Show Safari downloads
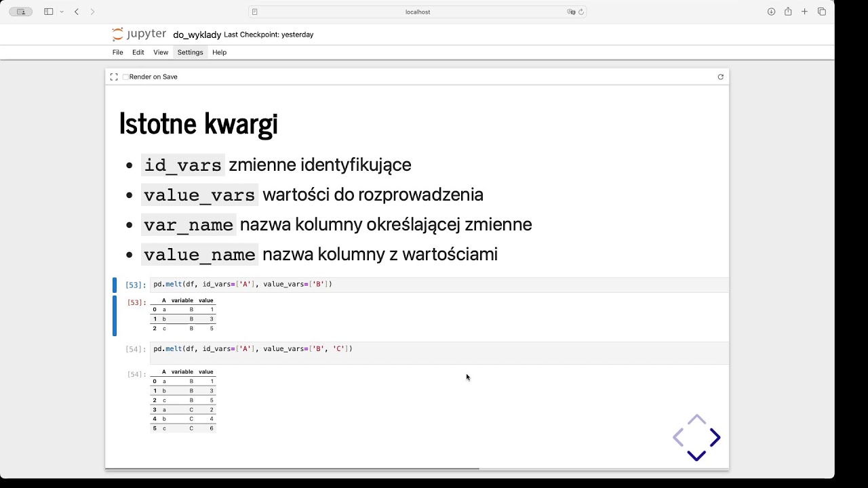 771,12
